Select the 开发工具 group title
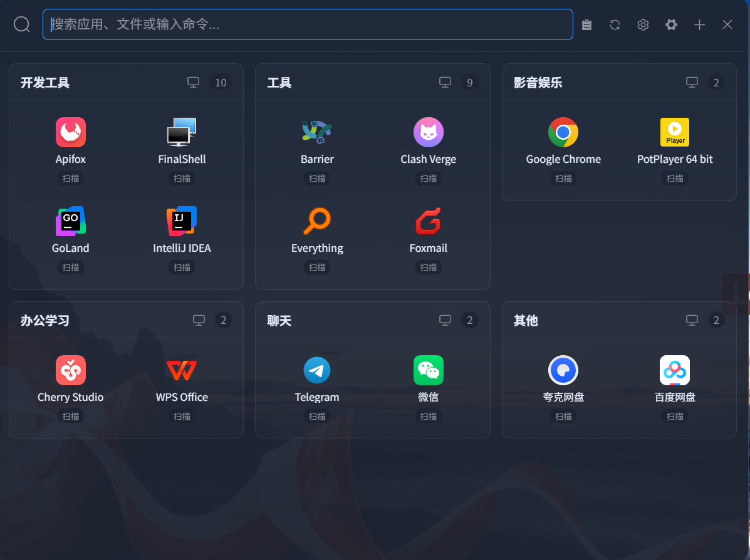750x560 pixels. [45, 83]
